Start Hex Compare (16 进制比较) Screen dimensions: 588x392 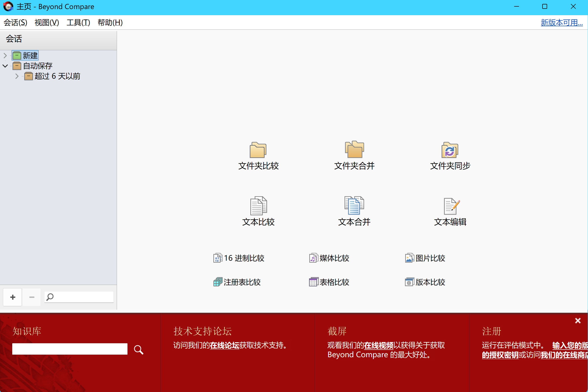(239, 258)
